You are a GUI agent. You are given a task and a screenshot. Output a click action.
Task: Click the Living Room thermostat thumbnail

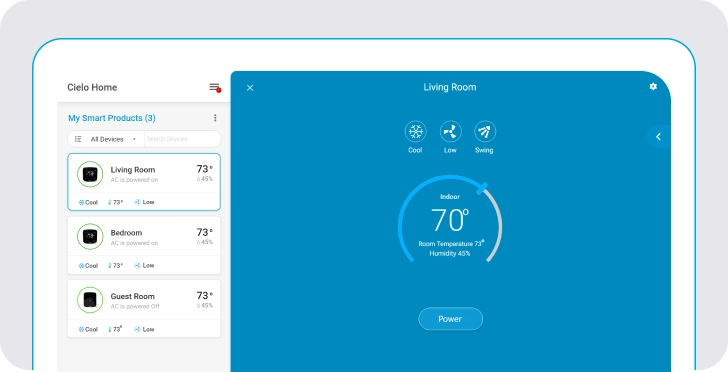click(x=90, y=174)
